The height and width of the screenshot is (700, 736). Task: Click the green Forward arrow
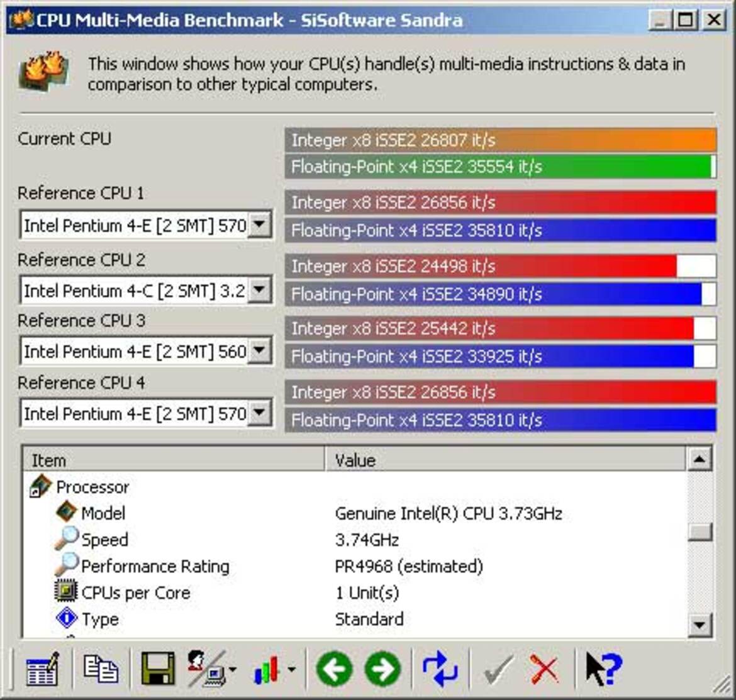coord(382,669)
